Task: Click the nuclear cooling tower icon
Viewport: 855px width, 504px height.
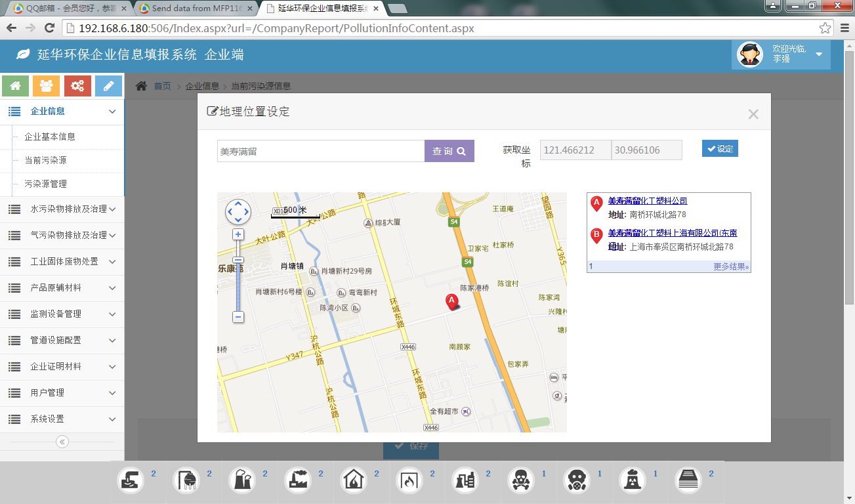Action: click(x=633, y=480)
